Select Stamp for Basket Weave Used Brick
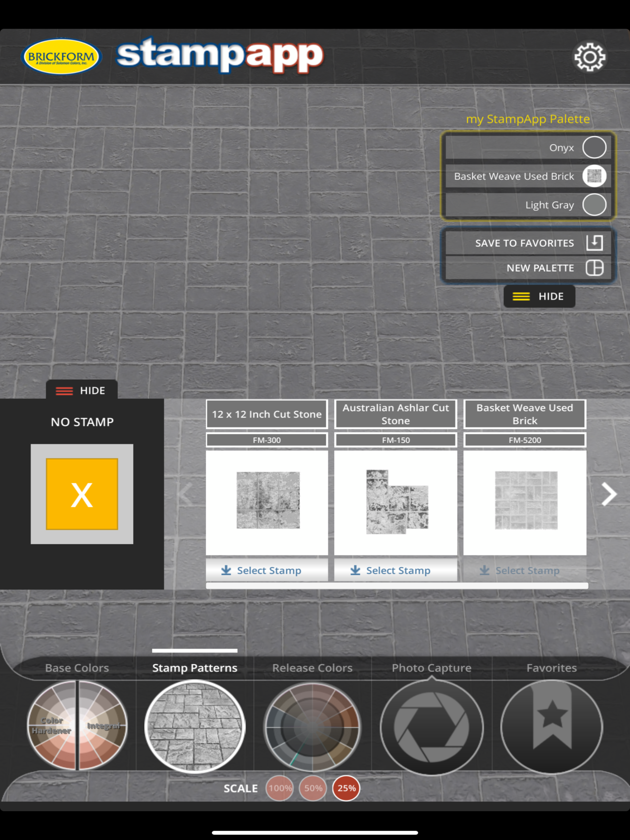630x840 pixels. (525, 570)
